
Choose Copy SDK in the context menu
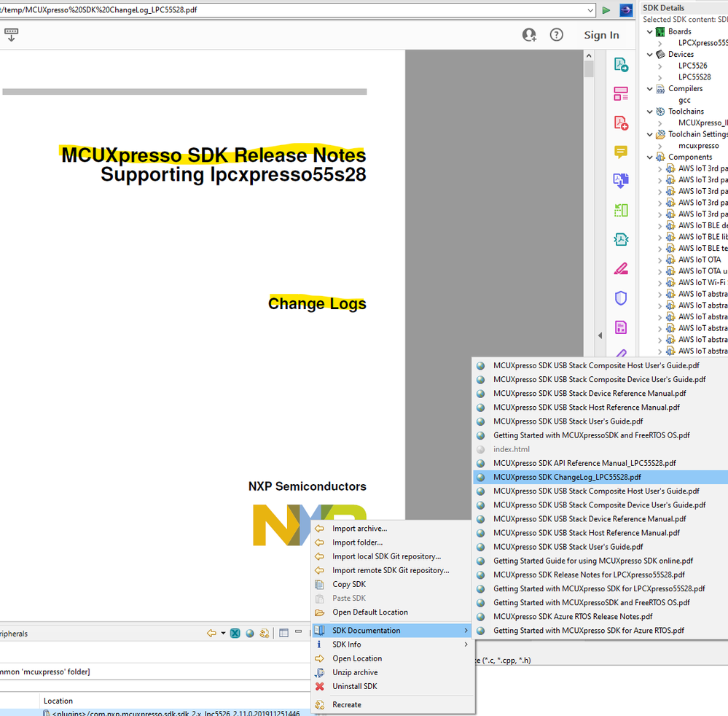tap(393, 584)
